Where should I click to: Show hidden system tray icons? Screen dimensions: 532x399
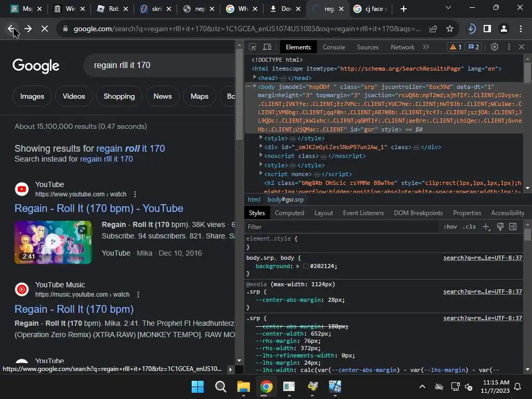coord(422,387)
